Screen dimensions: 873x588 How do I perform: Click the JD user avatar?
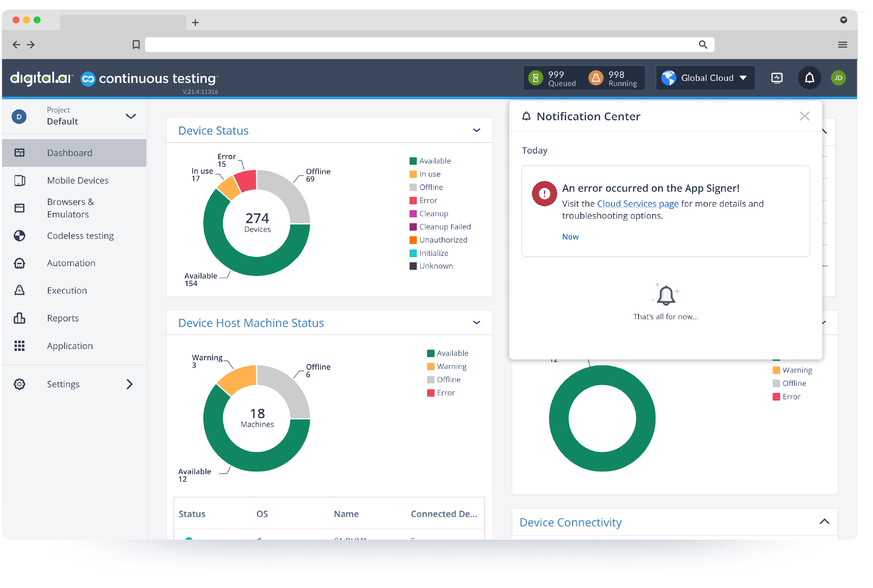click(838, 78)
